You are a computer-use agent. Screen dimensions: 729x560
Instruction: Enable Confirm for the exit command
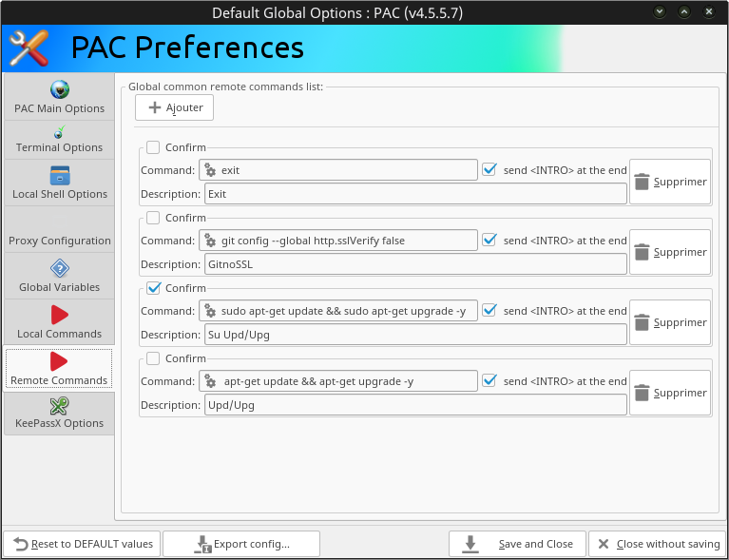coord(153,147)
